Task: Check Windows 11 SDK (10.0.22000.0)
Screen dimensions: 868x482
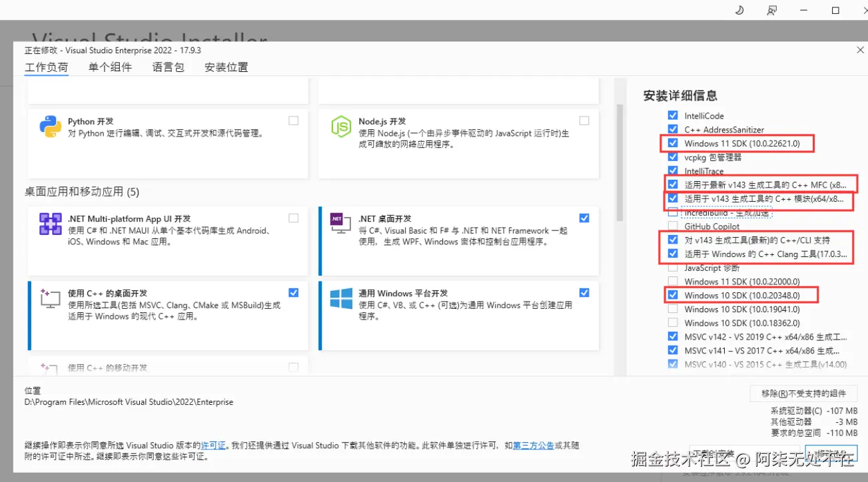Action: click(673, 282)
